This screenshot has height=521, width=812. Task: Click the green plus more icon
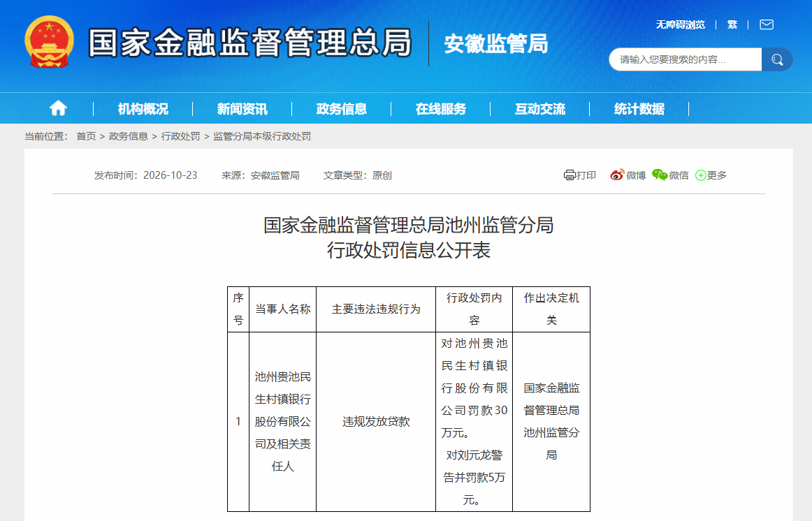701,175
